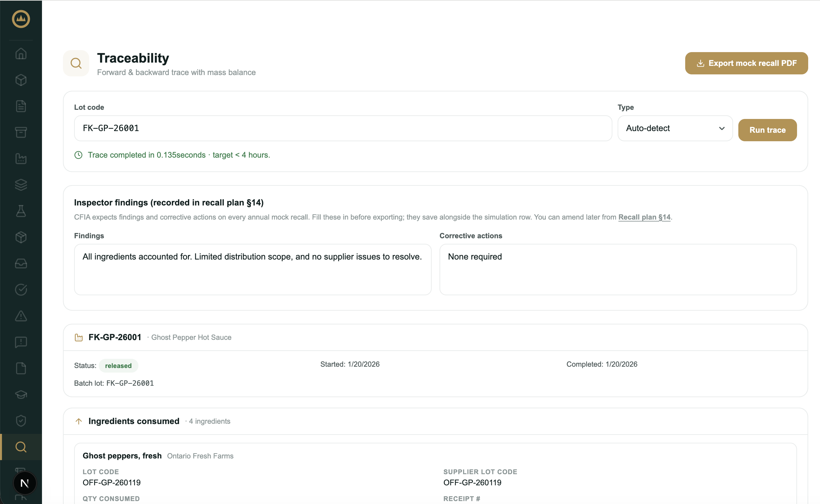Run the trace for the lot code

767,130
